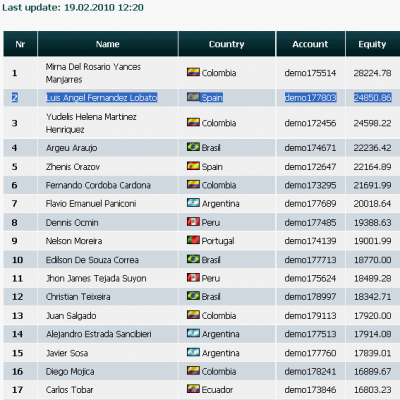The width and height of the screenshot is (400, 400).
Task: Select equity value 24598.22
Action: (x=373, y=123)
